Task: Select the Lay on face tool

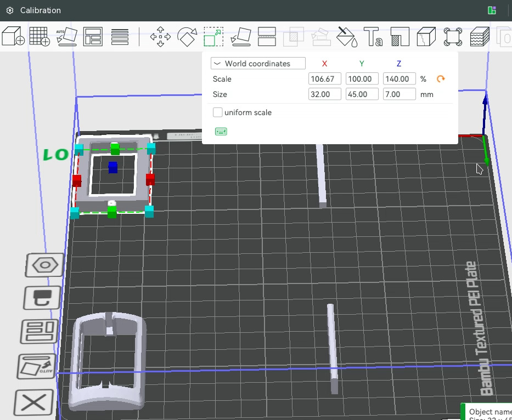Action: pyautogui.click(x=240, y=37)
